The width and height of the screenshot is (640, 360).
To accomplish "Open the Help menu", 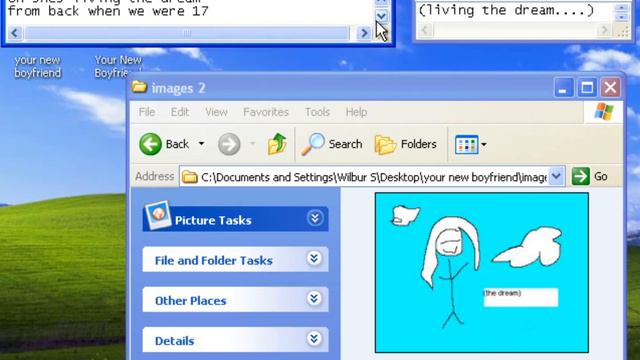I will (356, 112).
